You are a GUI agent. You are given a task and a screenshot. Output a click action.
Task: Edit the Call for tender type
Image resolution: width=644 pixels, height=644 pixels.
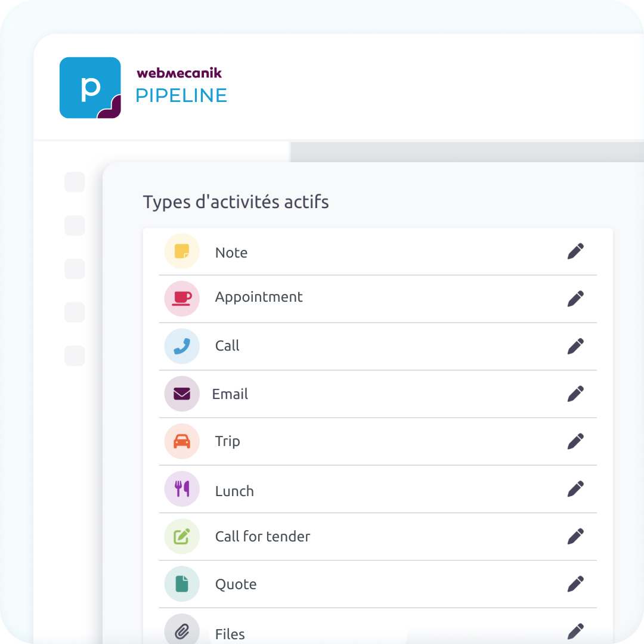[575, 536]
